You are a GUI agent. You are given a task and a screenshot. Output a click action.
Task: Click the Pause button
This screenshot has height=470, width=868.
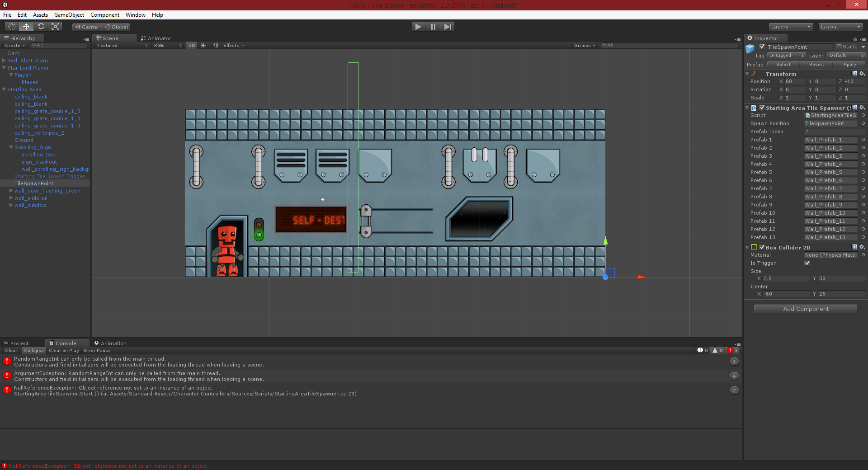tap(433, 27)
